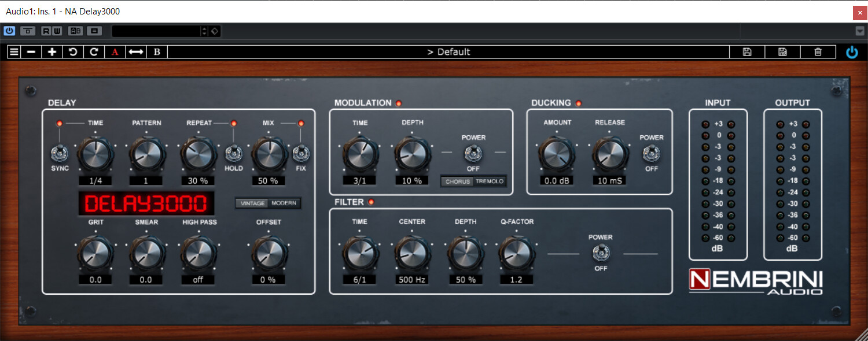
Task: Click the Q-FACTOR knob
Action: point(516,254)
